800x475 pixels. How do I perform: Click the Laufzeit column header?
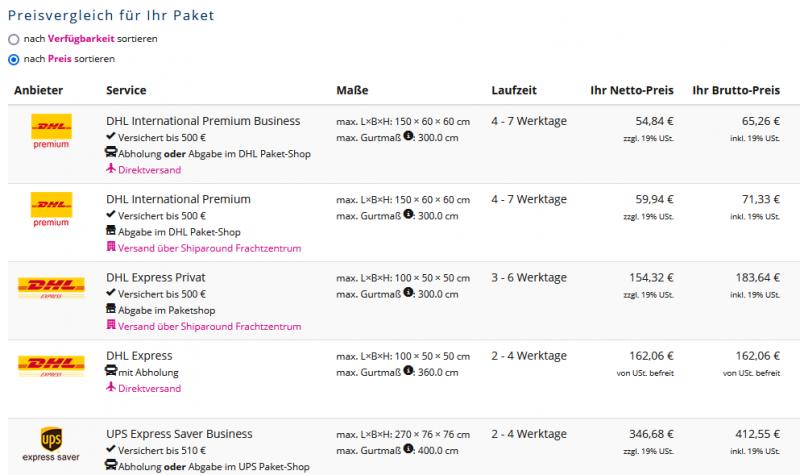(515, 91)
